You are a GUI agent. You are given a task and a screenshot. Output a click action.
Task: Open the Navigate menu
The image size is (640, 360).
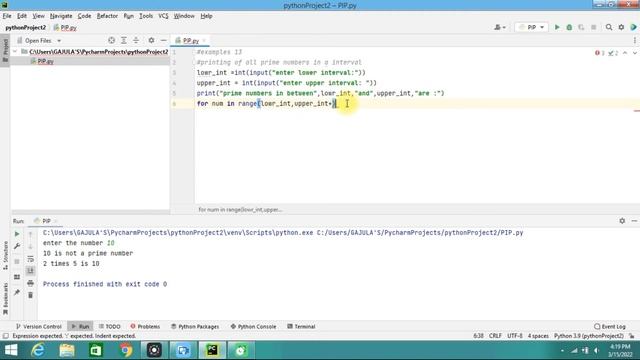pos(61,16)
